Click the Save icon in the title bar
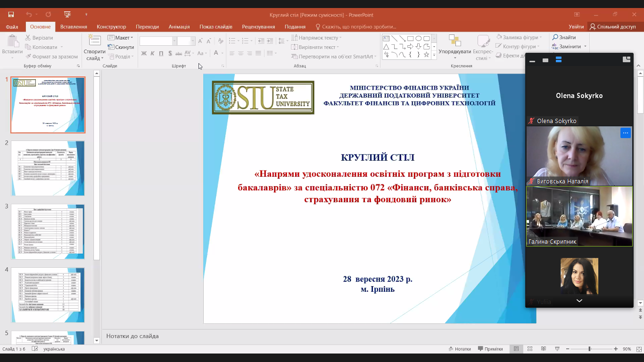Viewport: 644px width, 362px height. tap(11, 15)
